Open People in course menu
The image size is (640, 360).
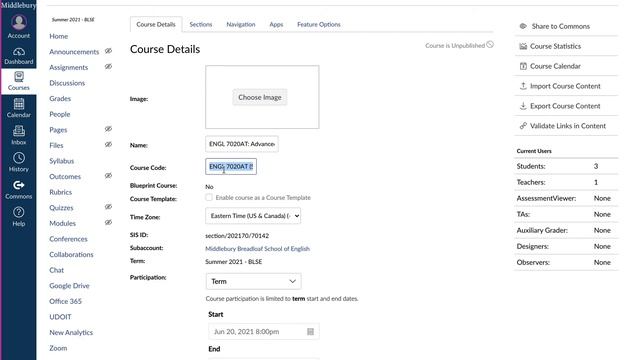pyautogui.click(x=60, y=114)
